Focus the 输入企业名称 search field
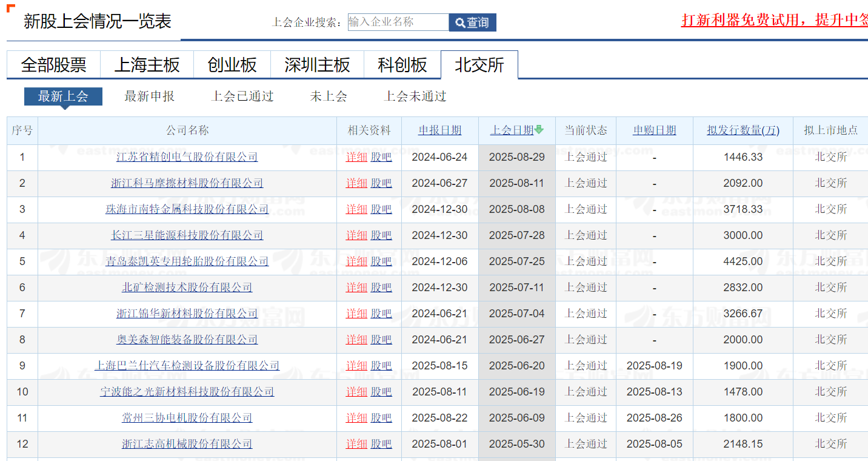Screen dimensions: 868x461 tap(398, 22)
